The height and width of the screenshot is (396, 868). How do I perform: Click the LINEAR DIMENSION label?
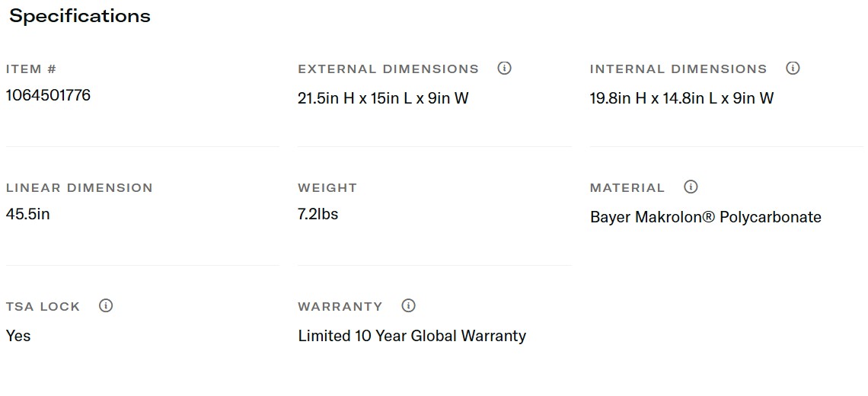[79, 188]
